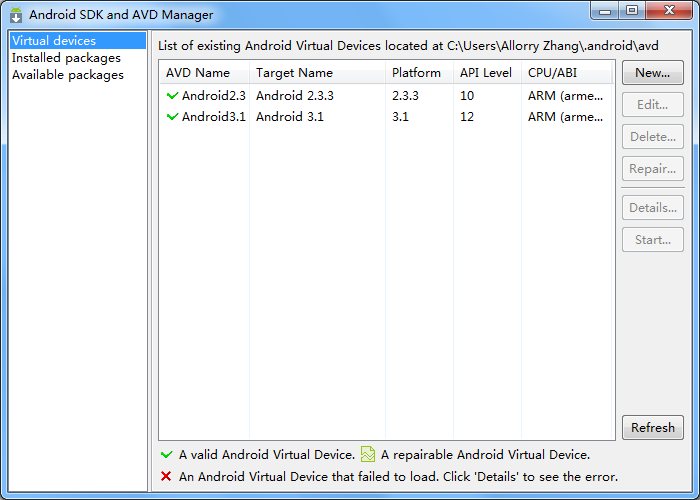700x500 pixels.
Task: Click the ARM cell in Android2.3 row
Action: (565, 96)
